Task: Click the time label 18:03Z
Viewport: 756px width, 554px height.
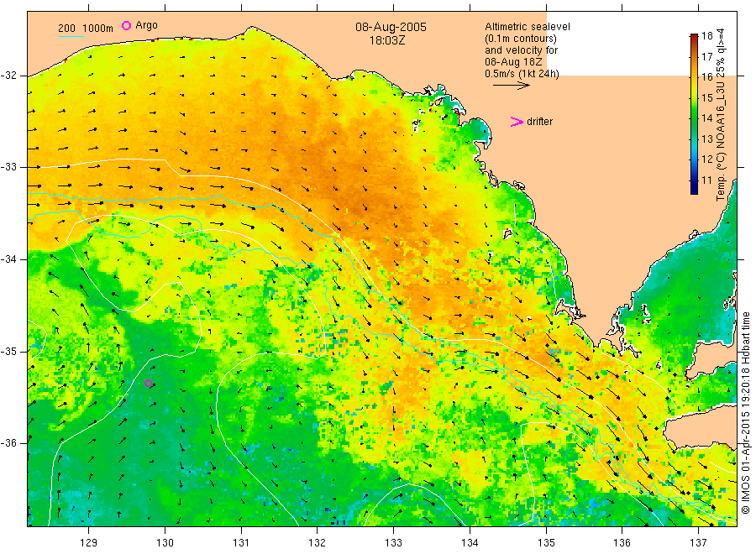Action: pos(387,40)
